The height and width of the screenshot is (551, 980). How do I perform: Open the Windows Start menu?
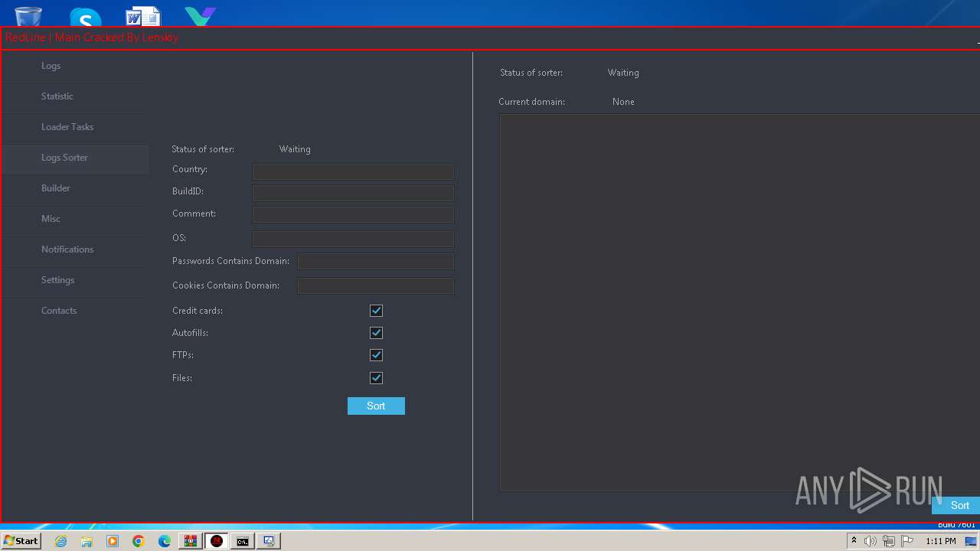click(21, 541)
